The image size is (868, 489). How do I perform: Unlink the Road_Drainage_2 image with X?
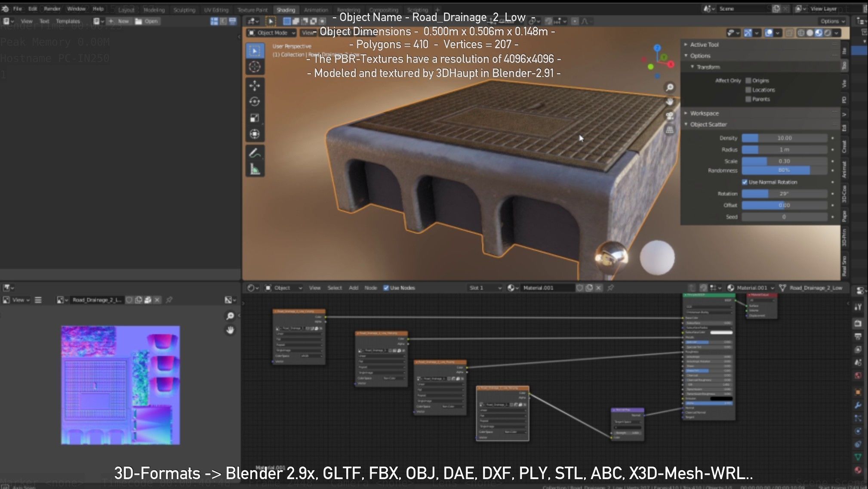tap(157, 300)
